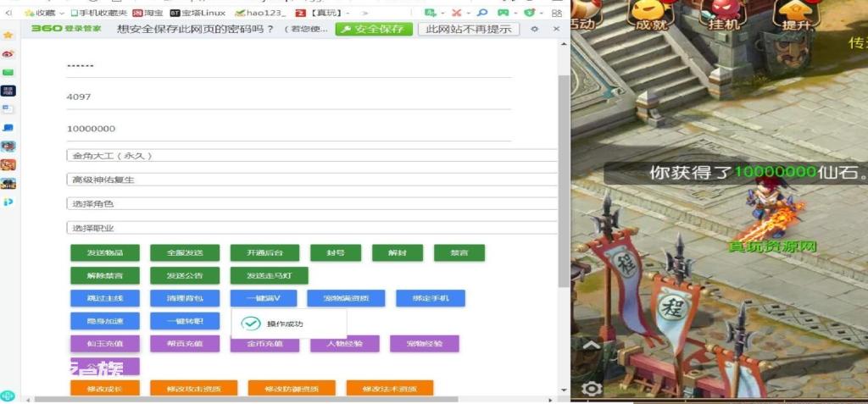This screenshot has height=404, width=868.
Task: Click the field containing 10000000
Action: 288,129
